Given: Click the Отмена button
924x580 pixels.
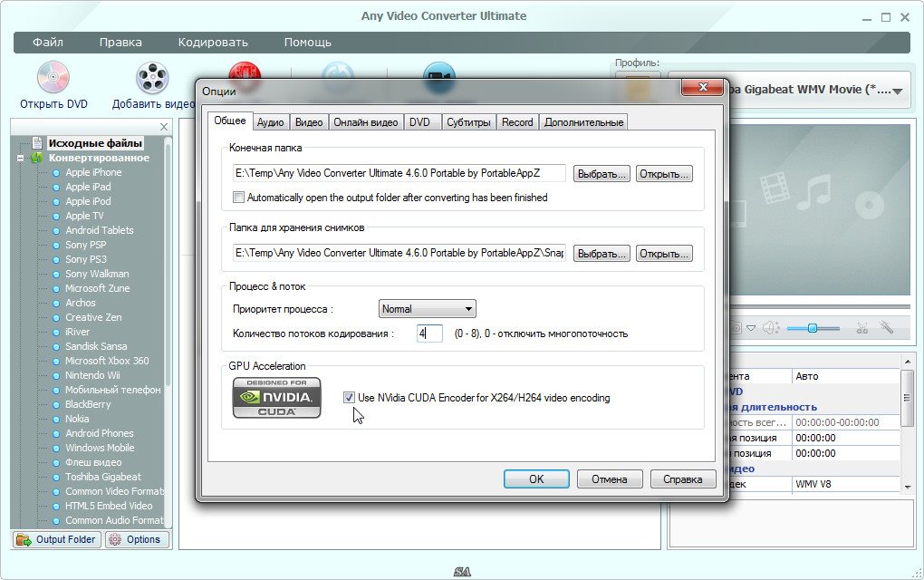Looking at the screenshot, I should click(x=610, y=479).
